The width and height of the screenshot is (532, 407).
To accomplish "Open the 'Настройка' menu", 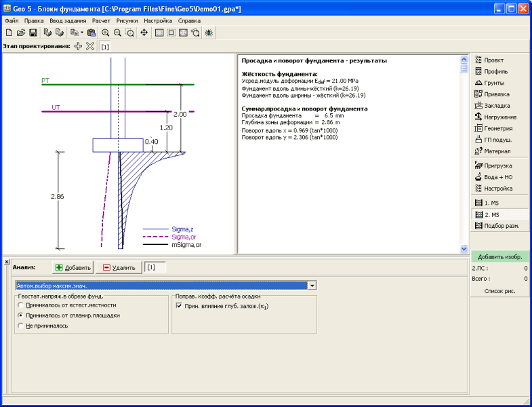I will click(x=158, y=21).
